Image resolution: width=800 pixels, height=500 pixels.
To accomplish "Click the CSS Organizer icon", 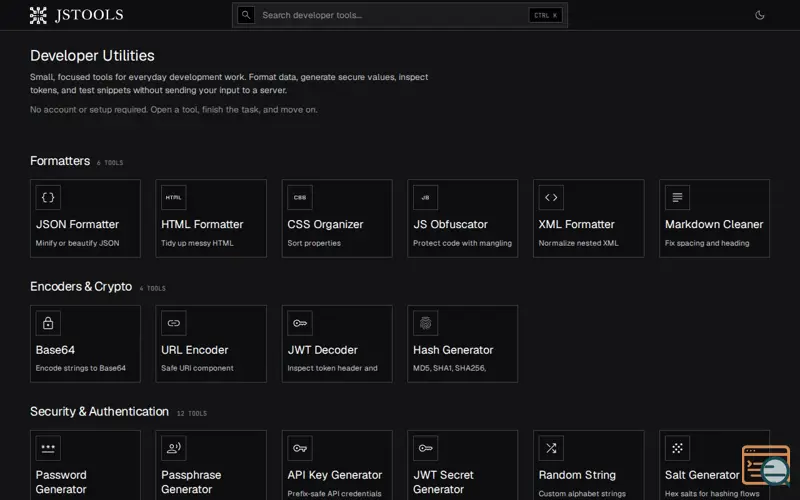I will (x=299, y=197).
